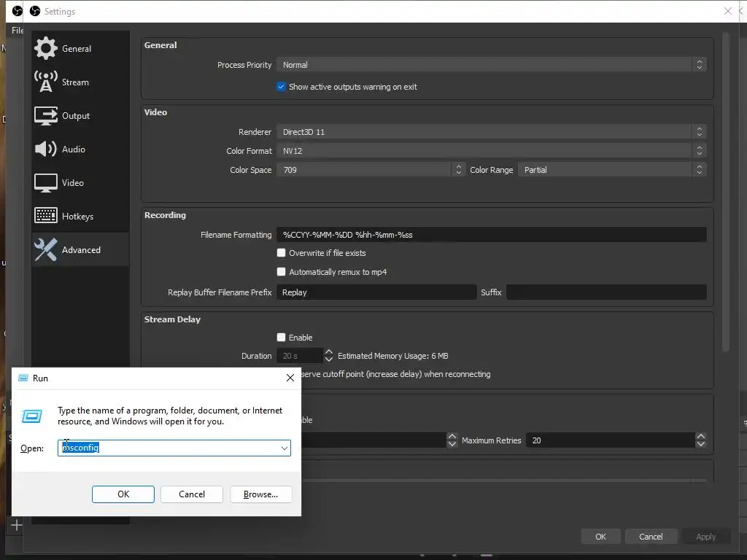
Task: Switch to the Advanced settings tab
Action: [x=80, y=249]
